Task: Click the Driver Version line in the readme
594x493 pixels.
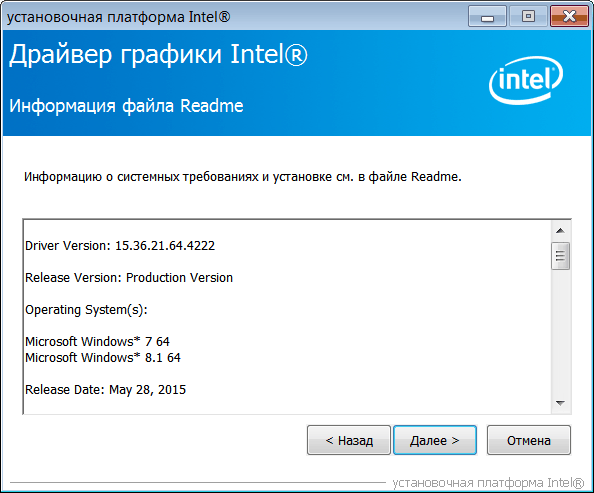Action: [x=120, y=246]
